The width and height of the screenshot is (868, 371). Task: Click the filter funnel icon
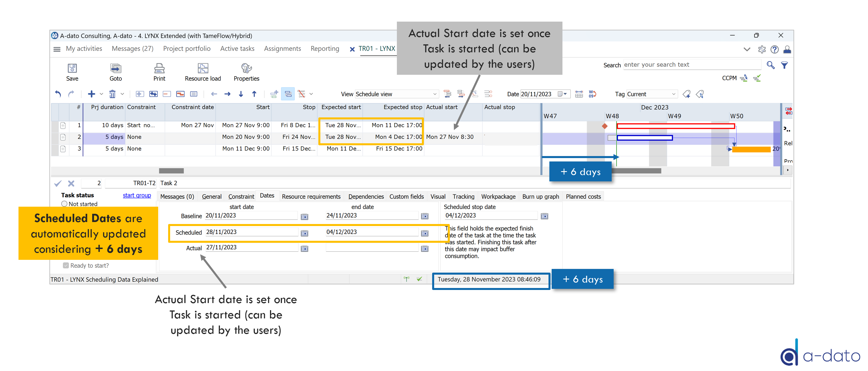pos(784,65)
